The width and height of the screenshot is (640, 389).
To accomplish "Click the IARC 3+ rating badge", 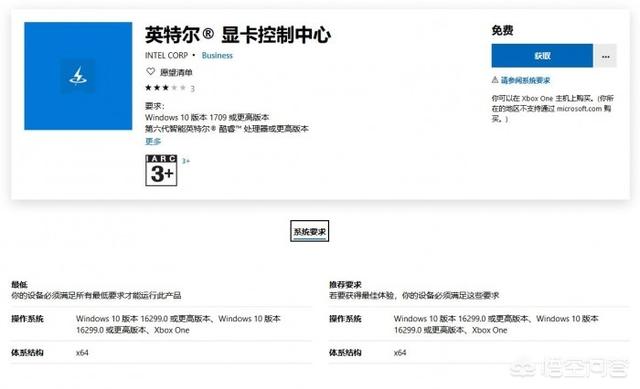I will click(x=161, y=170).
